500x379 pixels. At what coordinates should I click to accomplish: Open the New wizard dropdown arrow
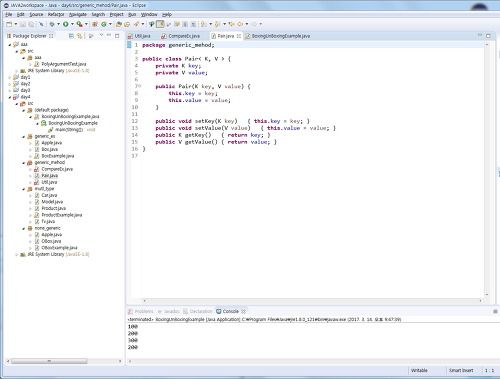tap(16, 24)
